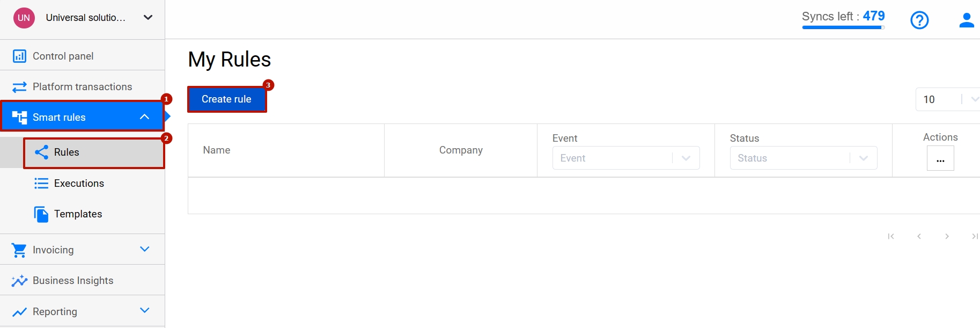Collapse the Smart rules submenu
The width and height of the screenshot is (980, 328).
pyautogui.click(x=144, y=116)
